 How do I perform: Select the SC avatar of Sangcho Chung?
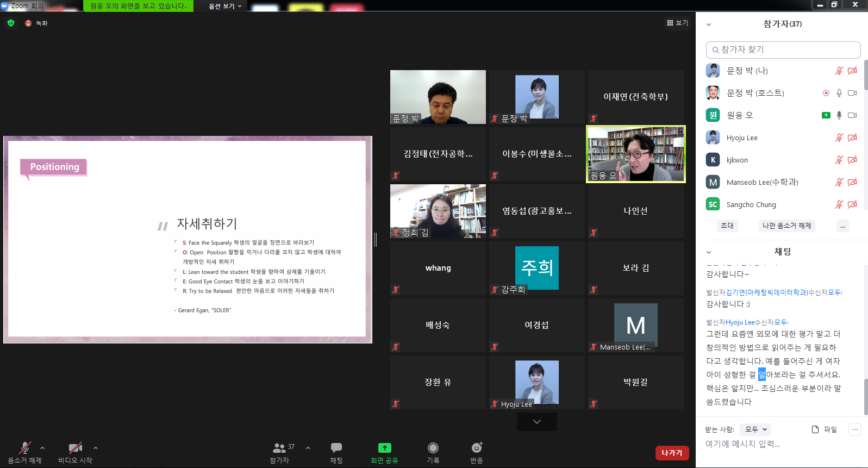click(713, 204)
